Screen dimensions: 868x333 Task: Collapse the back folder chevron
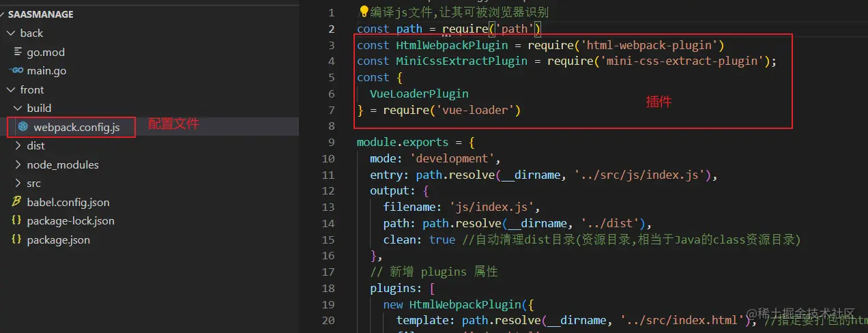[x=10, y=33]
